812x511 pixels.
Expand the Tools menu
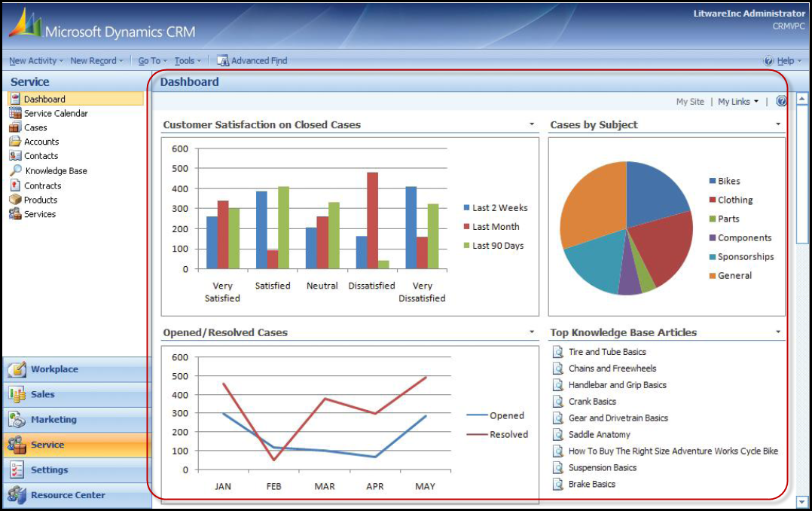pos(188,60)
